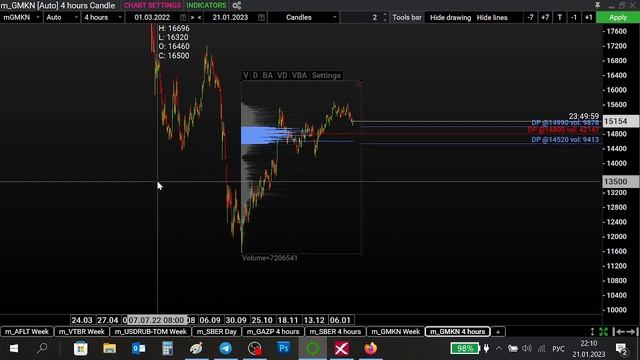The height and width of the screenshot is (360, 640).
Task: Click the T today button
Action: point(560,18)
